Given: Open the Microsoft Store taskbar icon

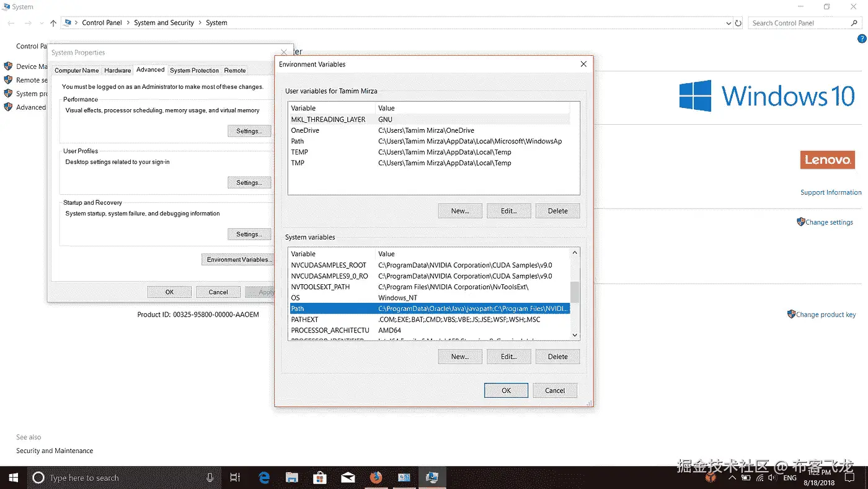Looking at the screenshot, I should [320, 478].
